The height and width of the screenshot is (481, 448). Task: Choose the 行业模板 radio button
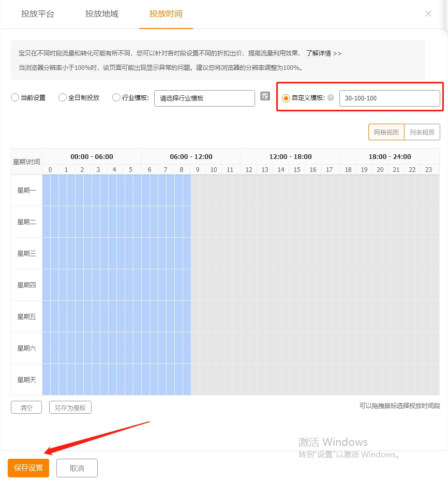click(116, 97)
